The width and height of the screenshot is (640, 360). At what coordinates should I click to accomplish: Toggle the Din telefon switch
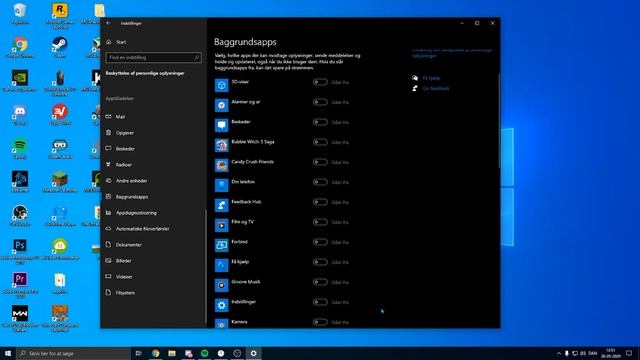click(320, 182)
